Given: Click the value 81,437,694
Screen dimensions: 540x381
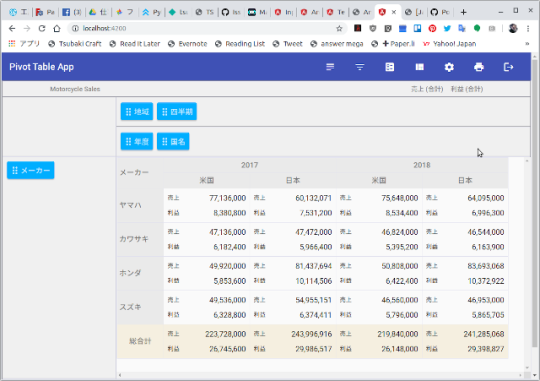Looking at the screenshot, I should coord(313,266).
